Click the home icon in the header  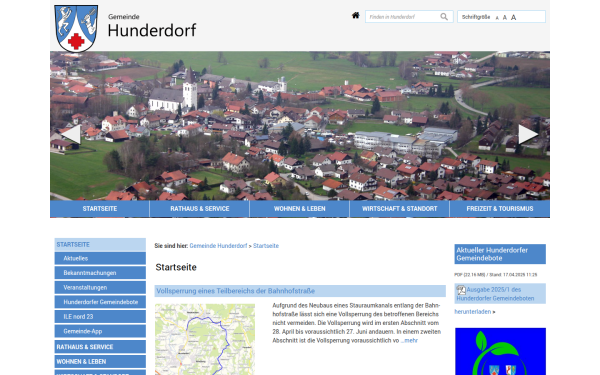355,16
